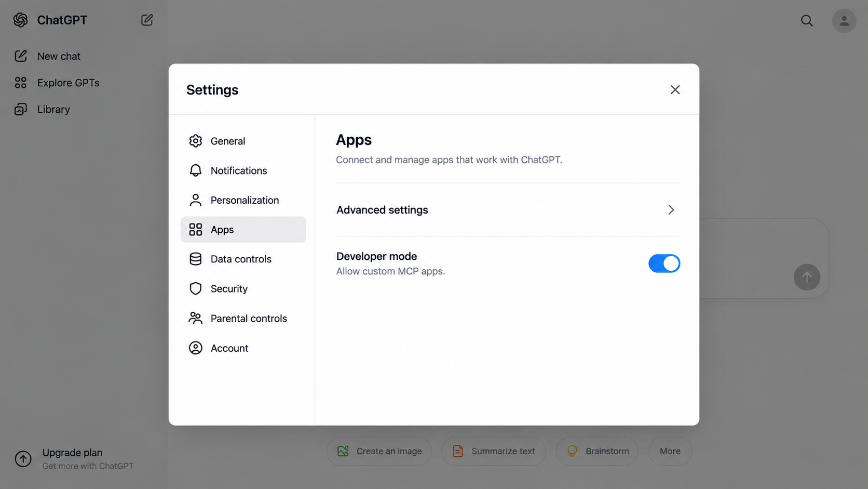Click the New chat pencil icon in sidebar
868x489 pixels.
(x=21, y=56)
